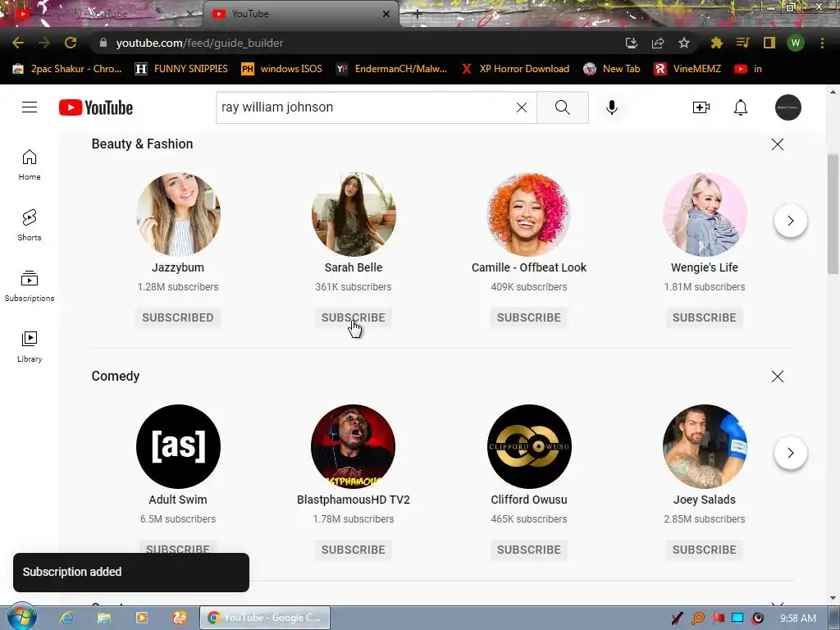Open the browser side panel
840x630 pixels.
pos(769,43)
